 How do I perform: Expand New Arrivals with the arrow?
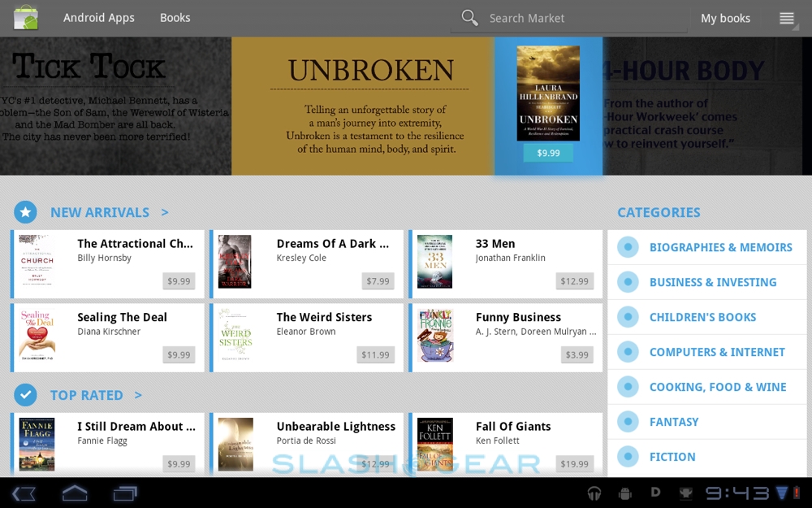[165, 212]
